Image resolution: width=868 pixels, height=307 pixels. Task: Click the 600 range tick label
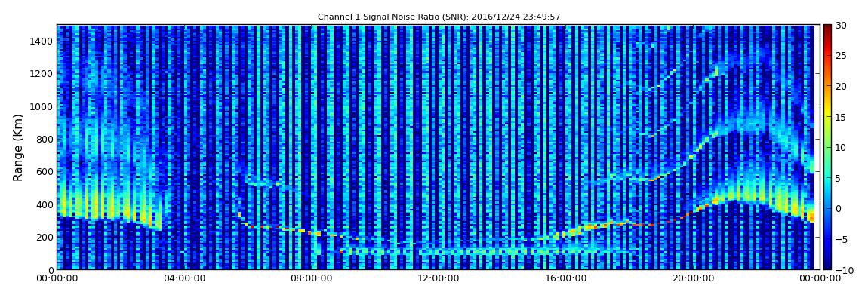[x=45, y=171]
